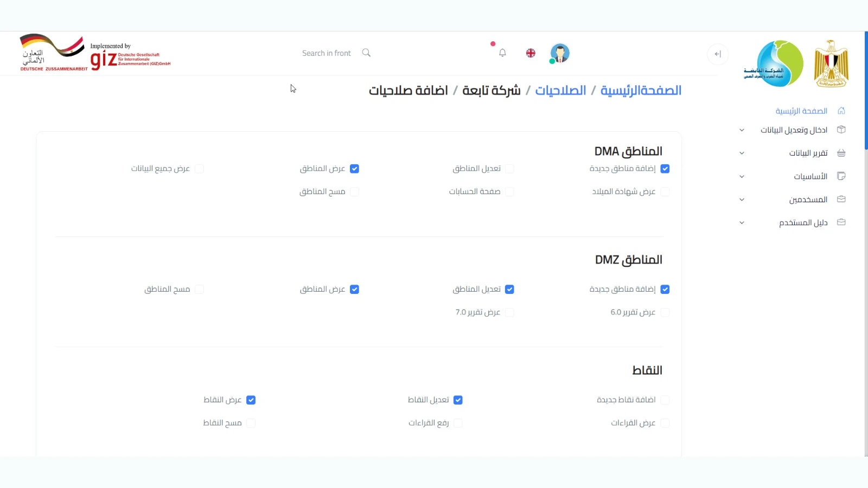
Task: Click the box icon for ادخال وتعديل البيانات
Action: (x=841, y=130)
